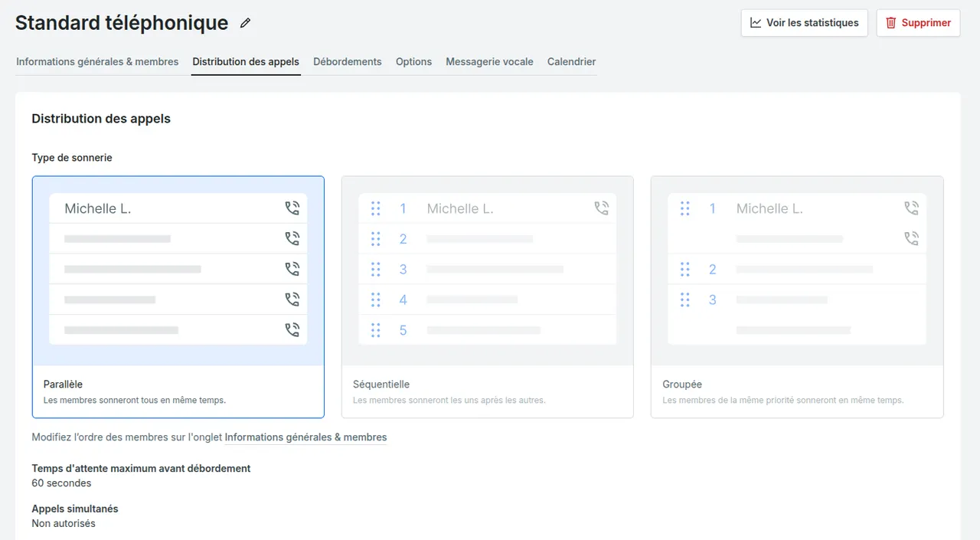Click the 60 secondes value
This screenshot has height=540, width=980.
tap(61, 483)
